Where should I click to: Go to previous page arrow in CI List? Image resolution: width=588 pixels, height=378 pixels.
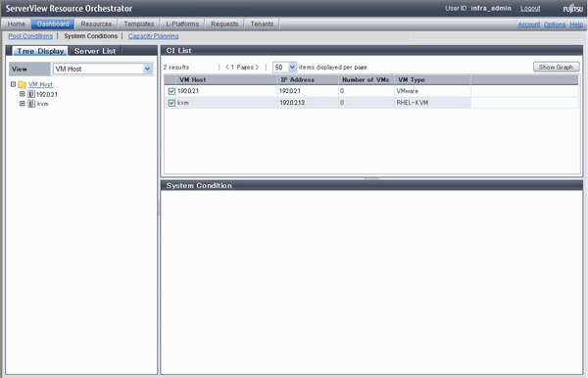(227, 67)
